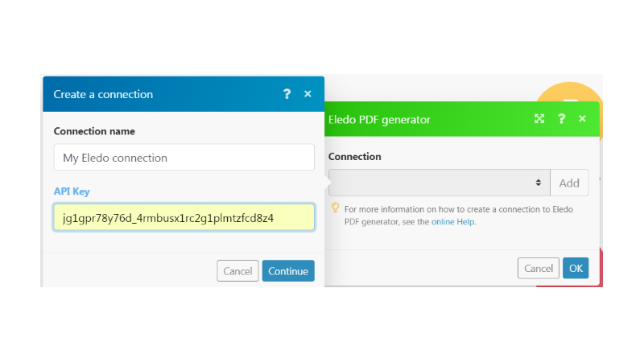Focus the API Key input field
Screen dimensions: 644x362
click(x=184, y=217)
